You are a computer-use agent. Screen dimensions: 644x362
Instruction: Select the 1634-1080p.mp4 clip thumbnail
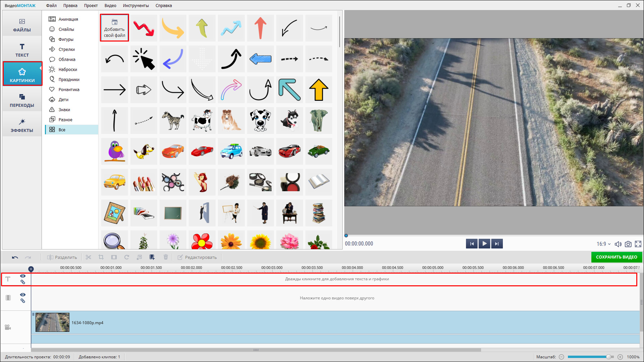52,322
